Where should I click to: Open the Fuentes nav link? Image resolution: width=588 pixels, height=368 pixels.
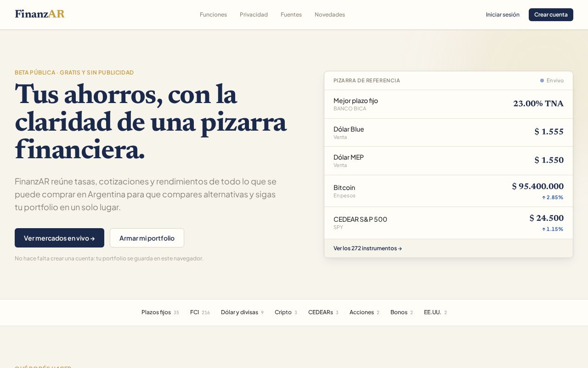click(x=291, y=15)
